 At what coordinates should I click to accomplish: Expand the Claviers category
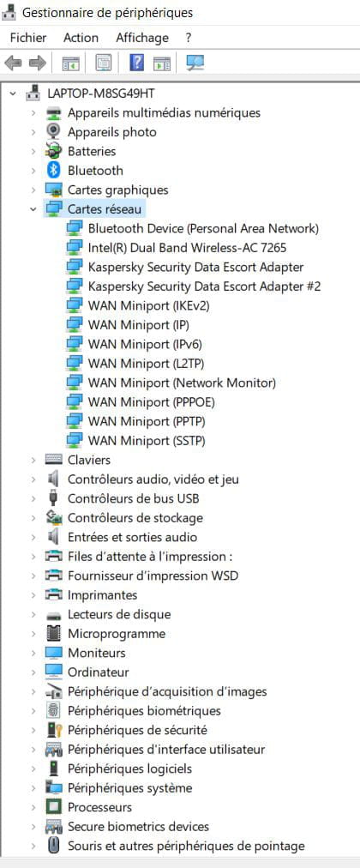[x=33, y=460]
